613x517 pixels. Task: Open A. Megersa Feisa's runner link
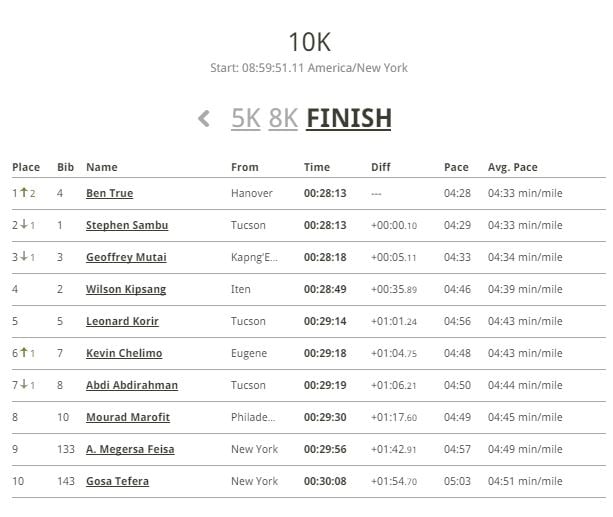point(130,449)
